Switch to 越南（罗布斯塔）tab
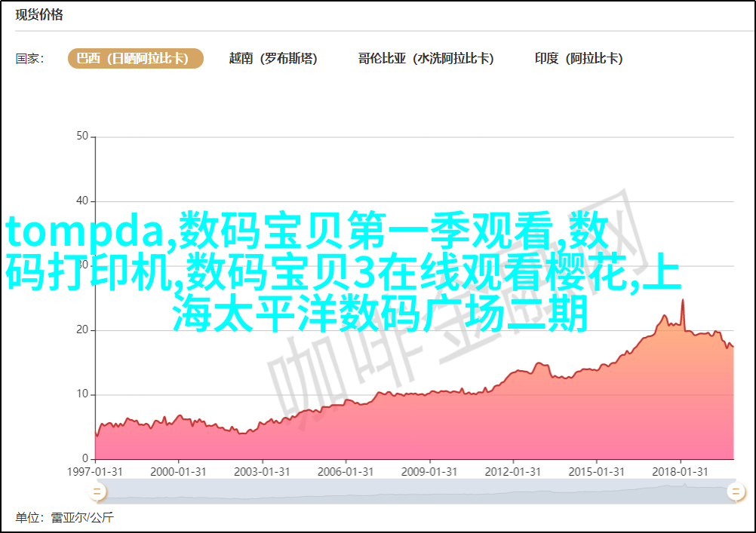The width and height of the screenshot is (756, 533). pyautogui.click(x=273, y=58)
